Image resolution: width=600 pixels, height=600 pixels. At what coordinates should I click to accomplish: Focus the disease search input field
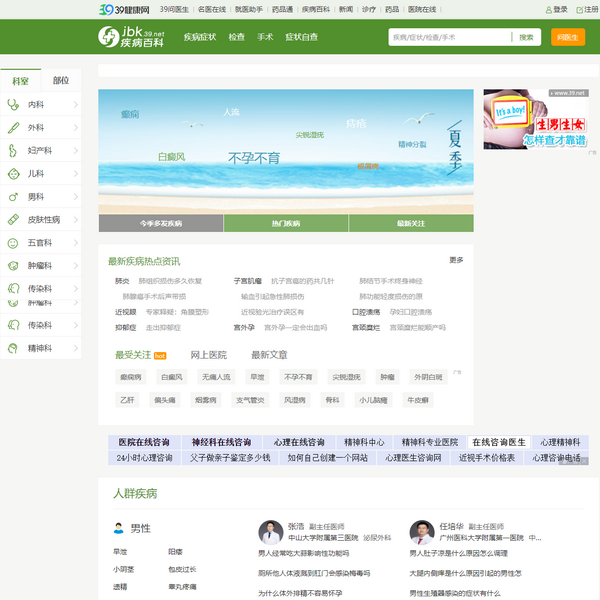(448, 37)
